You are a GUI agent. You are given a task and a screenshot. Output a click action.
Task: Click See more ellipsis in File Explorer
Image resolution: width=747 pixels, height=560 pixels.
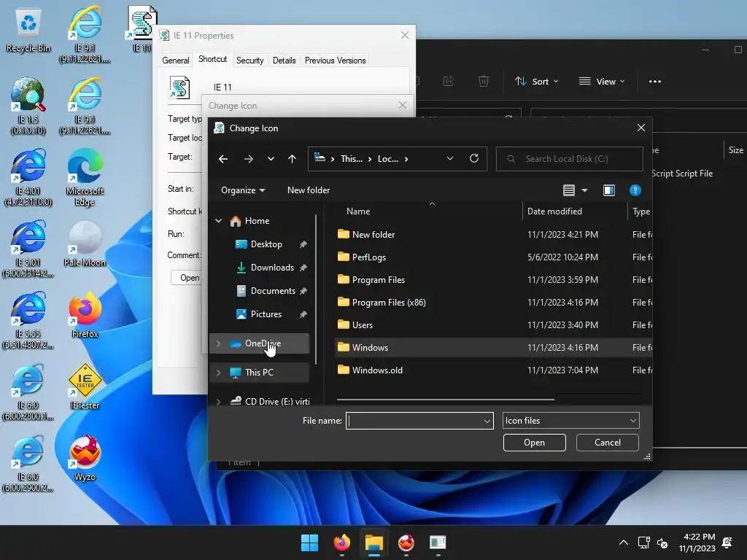click(x=654, y=82)
